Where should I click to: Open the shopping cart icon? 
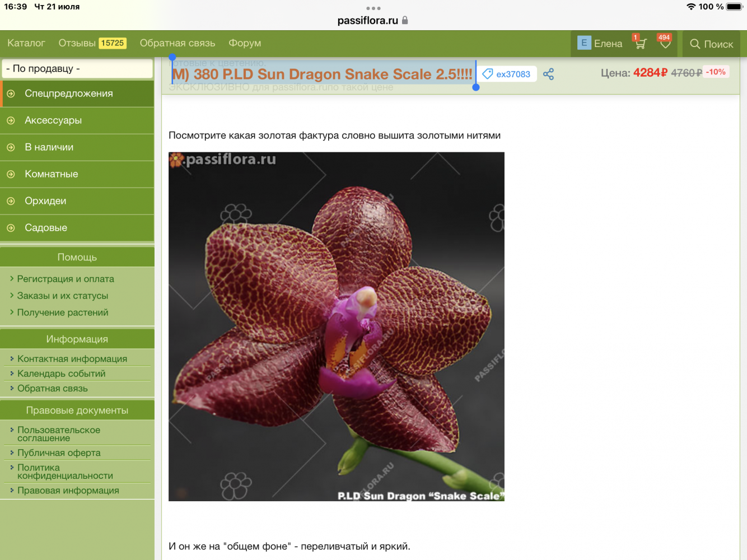(x=640, y=43)
